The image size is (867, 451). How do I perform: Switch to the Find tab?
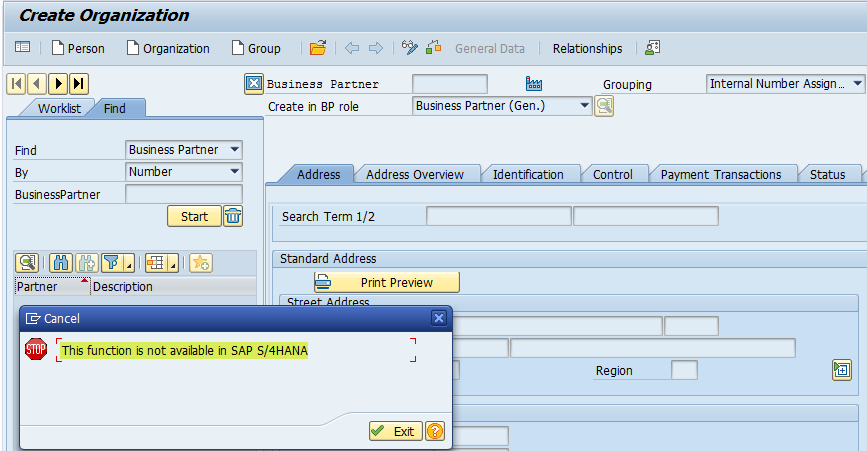114,108
